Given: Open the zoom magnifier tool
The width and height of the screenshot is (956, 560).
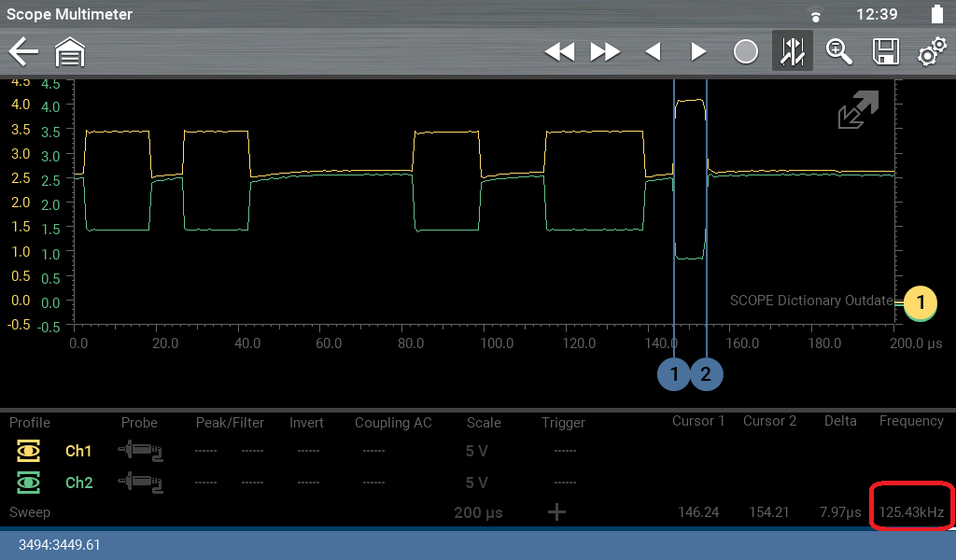Looking at the screenshot, I should coord(838,52).
